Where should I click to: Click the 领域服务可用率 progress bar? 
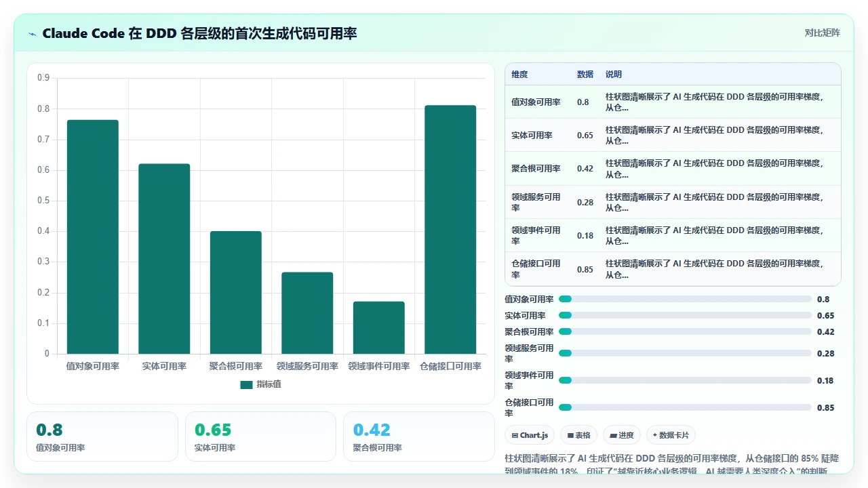[x=685, y=353]
